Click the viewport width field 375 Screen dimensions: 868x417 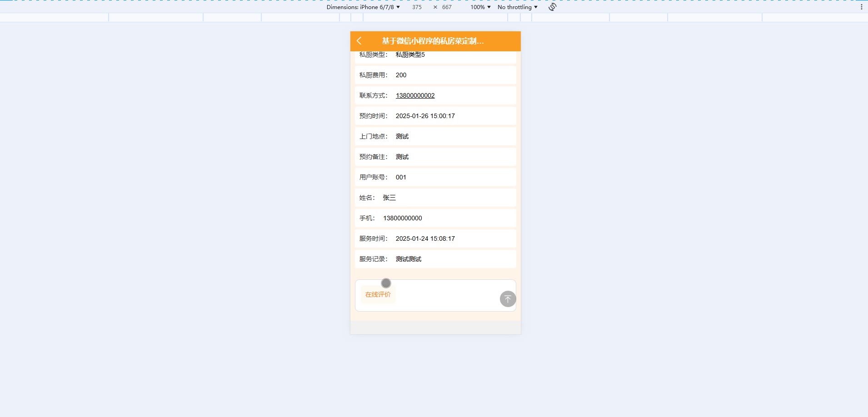pyautogui.click(x=417, y=7)
